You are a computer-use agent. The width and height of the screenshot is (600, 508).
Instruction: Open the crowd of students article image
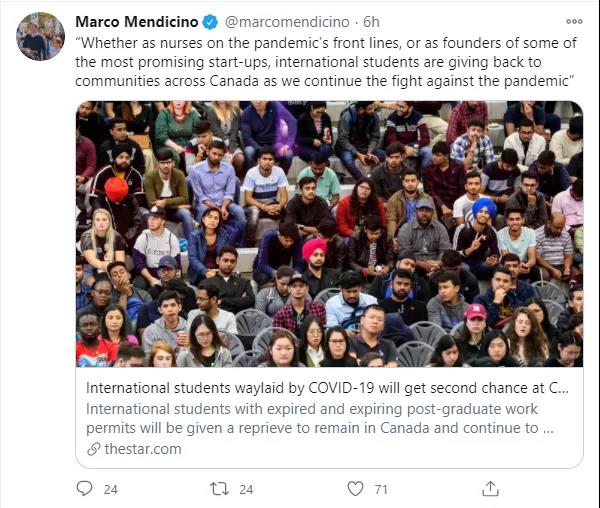coord(329,234)
